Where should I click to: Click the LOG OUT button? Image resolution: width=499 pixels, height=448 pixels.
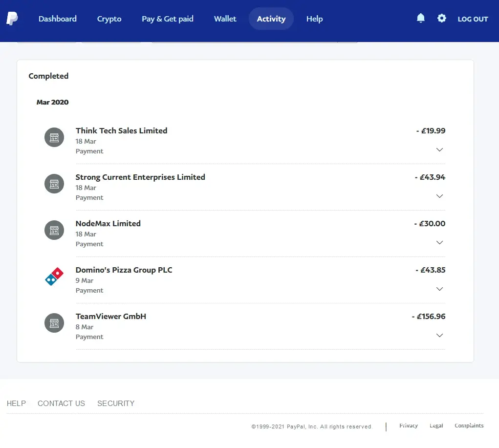(473, 19)
